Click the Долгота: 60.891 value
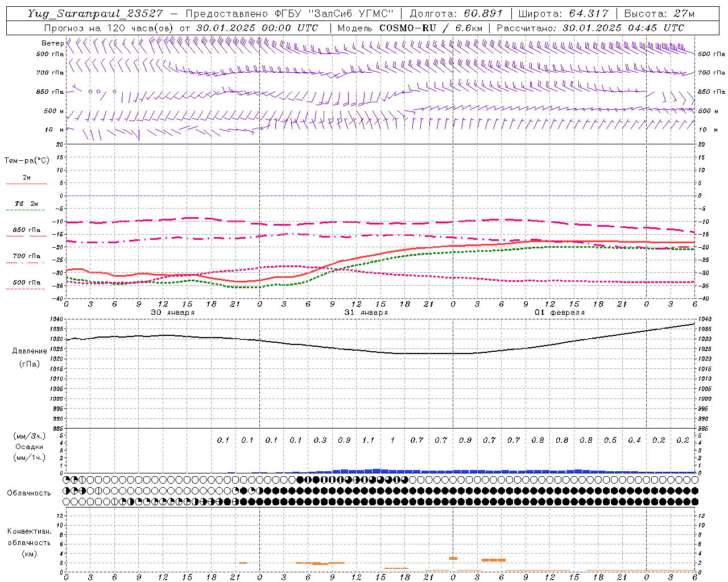 point(456,14)
